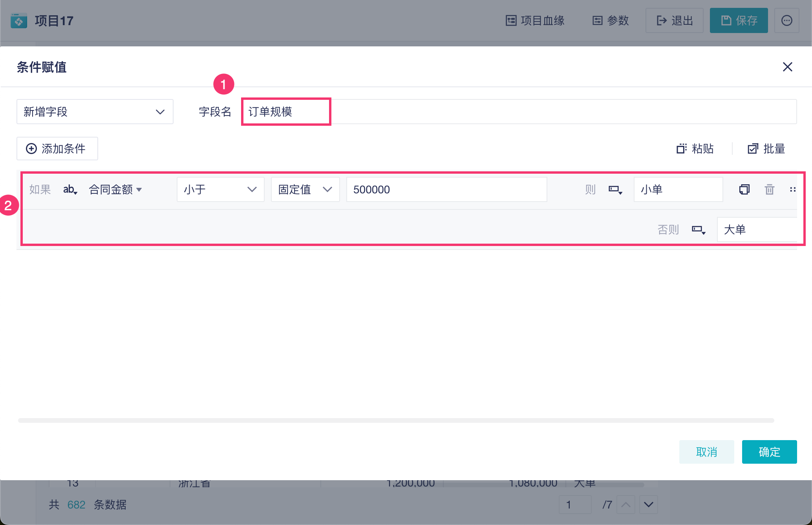Image resolution: width=812 pixels, height=525 pixels.
Task: Click the 500000 value input field
Action: [446, 190]
